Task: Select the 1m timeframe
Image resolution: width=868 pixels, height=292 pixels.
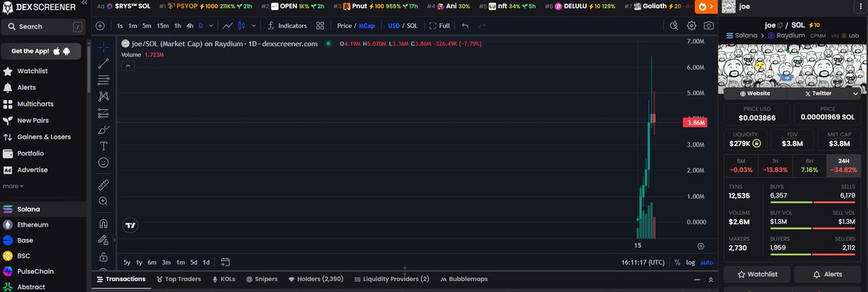Action: click(x=132, y=25)
